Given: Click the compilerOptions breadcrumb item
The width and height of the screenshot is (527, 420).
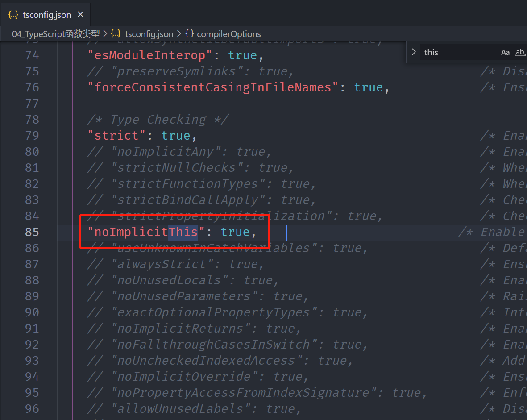Looking at the screenshot, I should tap(228, 34).
